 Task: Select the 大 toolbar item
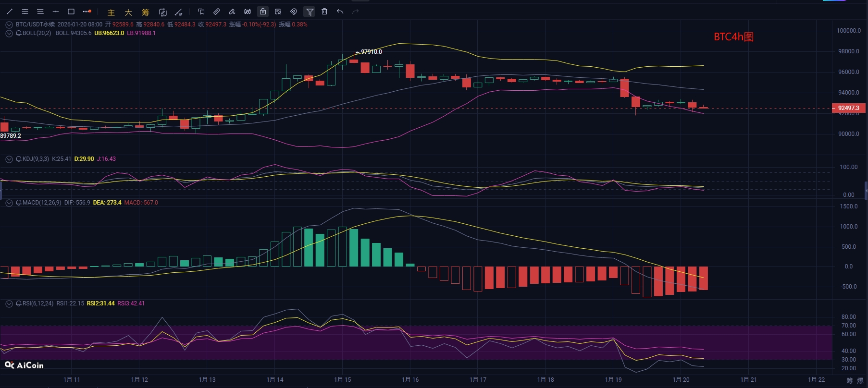point(128,12)
